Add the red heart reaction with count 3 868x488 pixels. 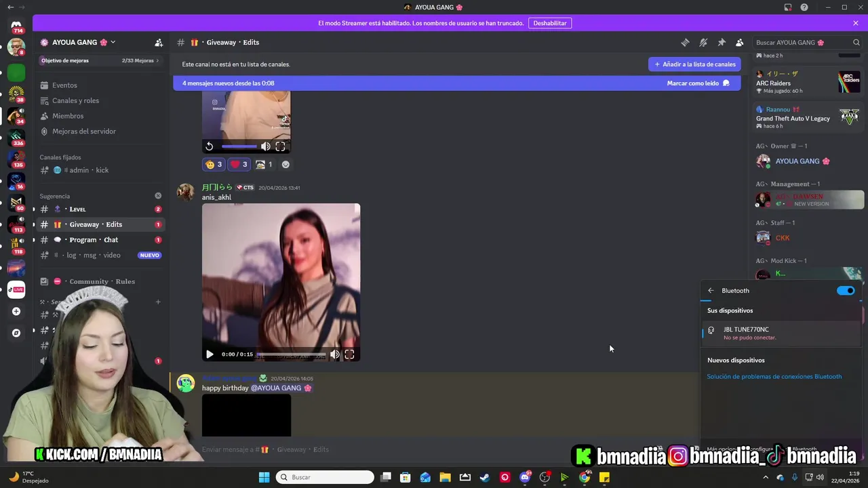(x=239, y=164)
